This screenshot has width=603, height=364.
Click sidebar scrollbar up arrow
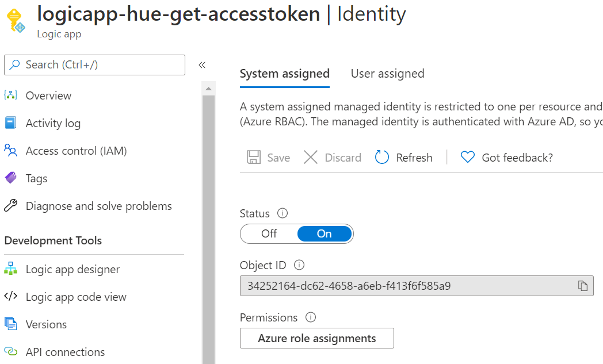click(x=208, y=89)
